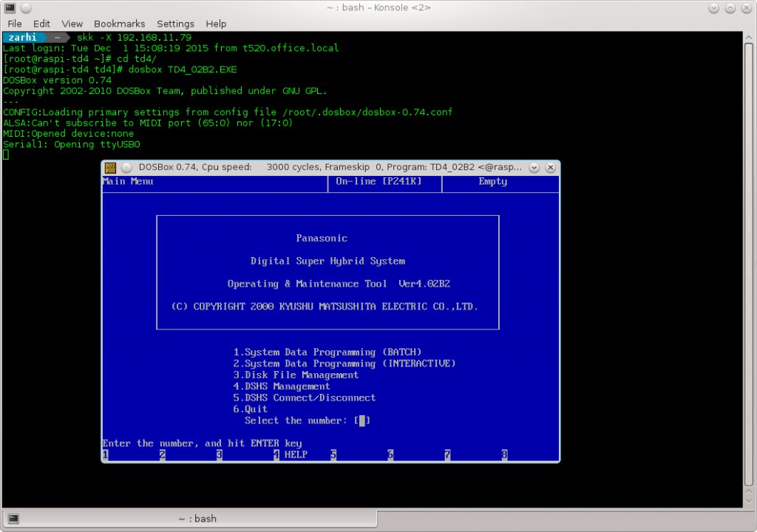Click the Konsole title '~ : bash – Konsole <2>'

point(378,7)
